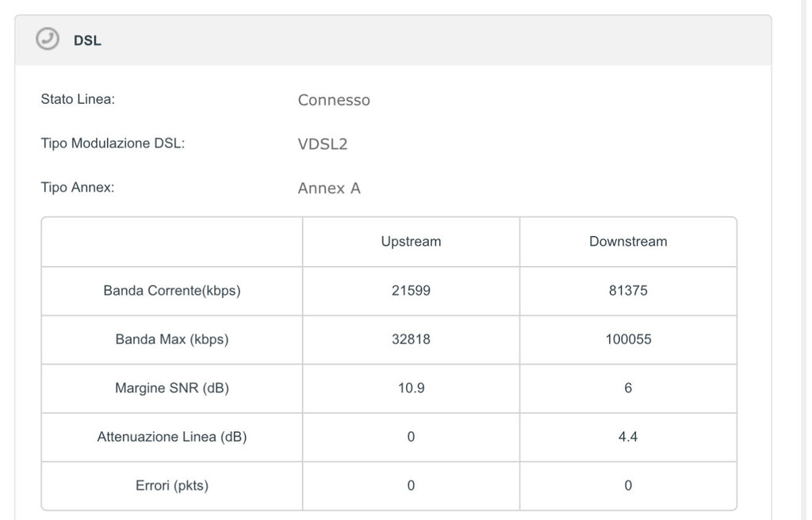Viewport: 812px width, 520px height.
Task: Click the Annex A value
Action: point(329,189)
